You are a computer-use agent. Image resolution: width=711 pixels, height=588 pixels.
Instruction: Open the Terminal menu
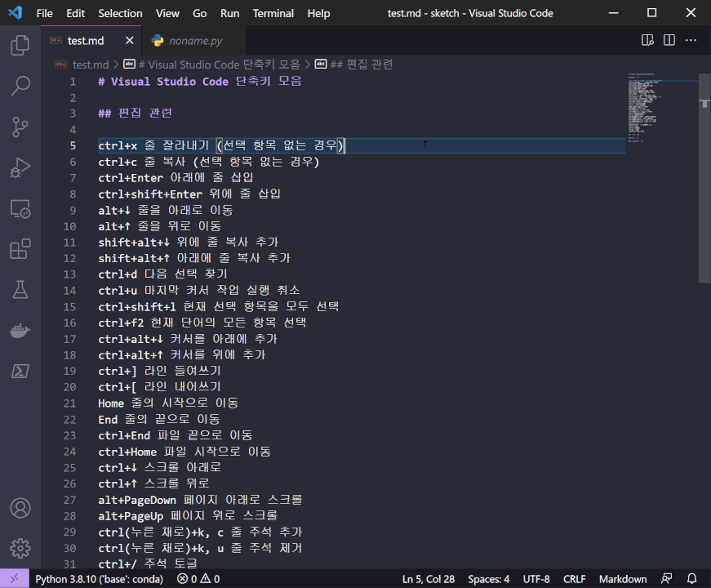(x=273, y=13)
